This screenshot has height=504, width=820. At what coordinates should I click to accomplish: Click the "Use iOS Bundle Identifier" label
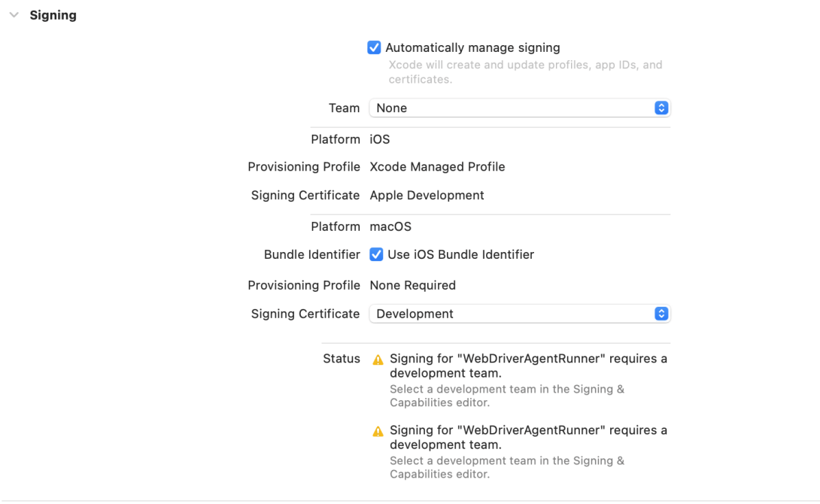coord(460,254)
